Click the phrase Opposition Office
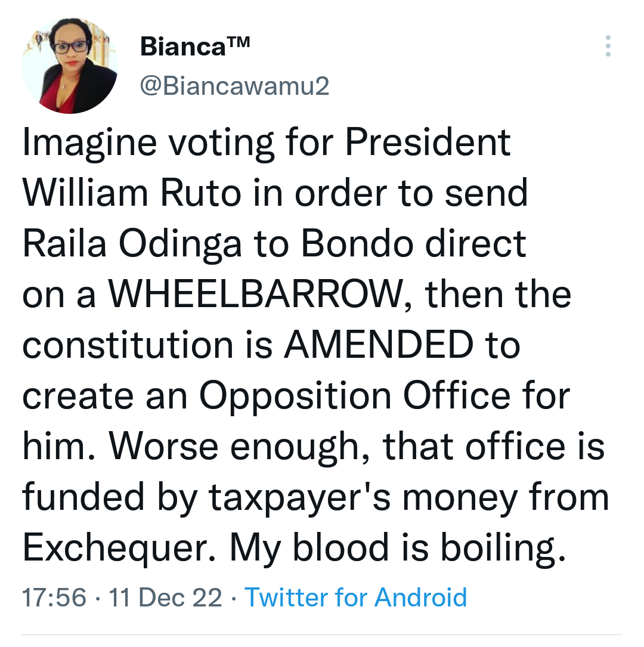 coord(355,397)
